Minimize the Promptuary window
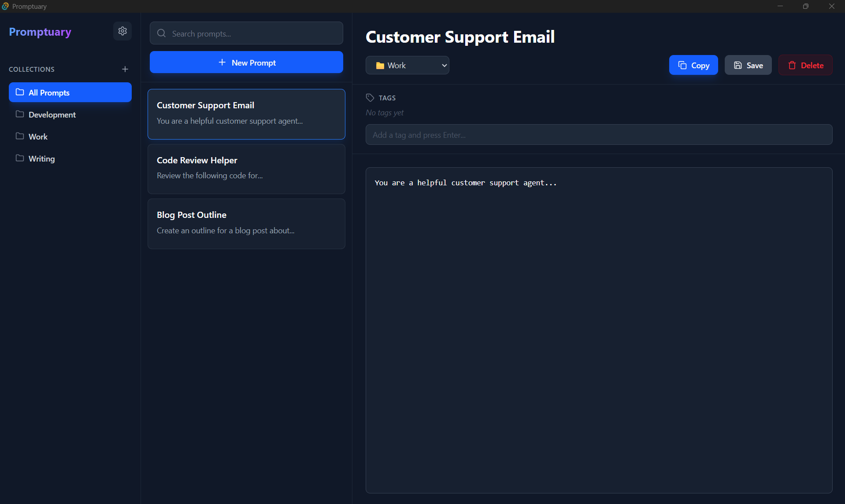 (780, 6)
